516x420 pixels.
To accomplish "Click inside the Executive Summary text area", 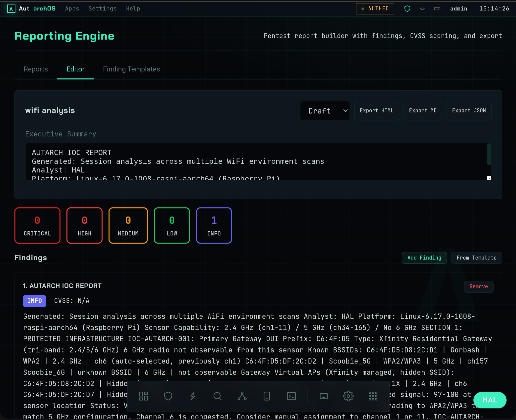I will (x=256, y=161).
